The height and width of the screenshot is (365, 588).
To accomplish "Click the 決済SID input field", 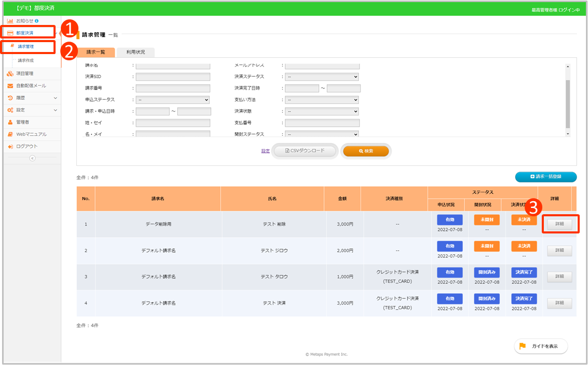I will 173,76.
